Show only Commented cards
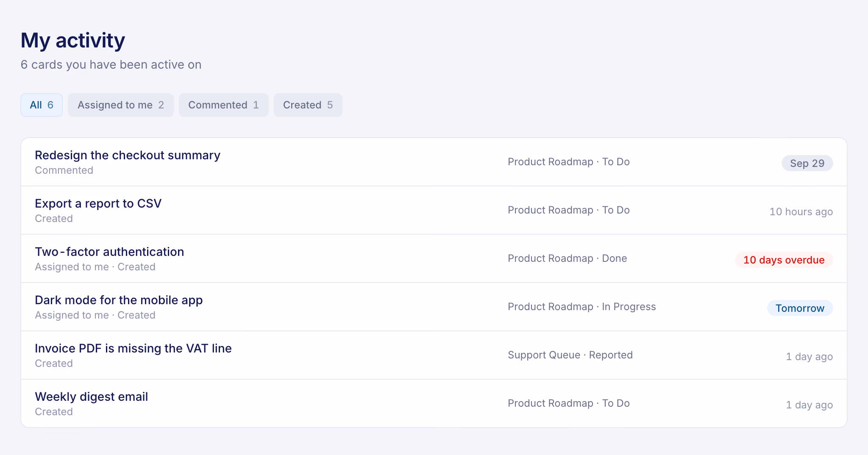 [x=223, y=105]
